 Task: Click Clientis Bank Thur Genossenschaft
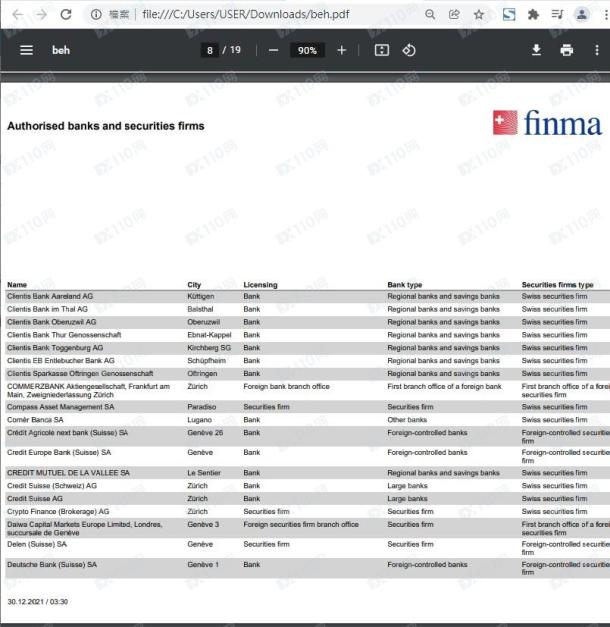click(x=64, y=335)
